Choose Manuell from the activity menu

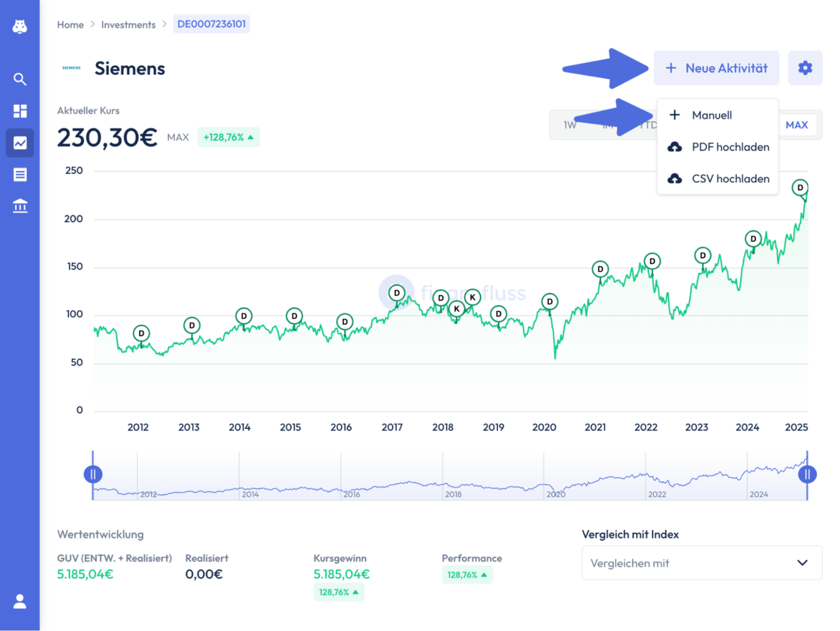coord(718,115)
